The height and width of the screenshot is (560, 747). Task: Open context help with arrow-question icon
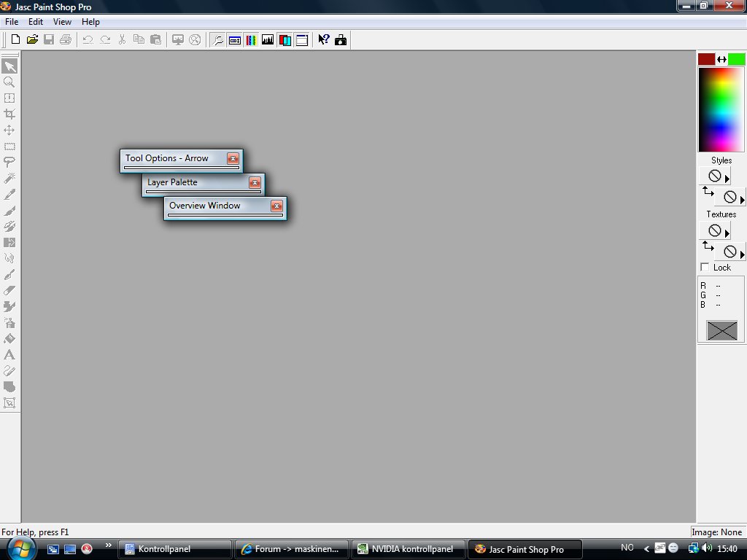coord(323,39)
